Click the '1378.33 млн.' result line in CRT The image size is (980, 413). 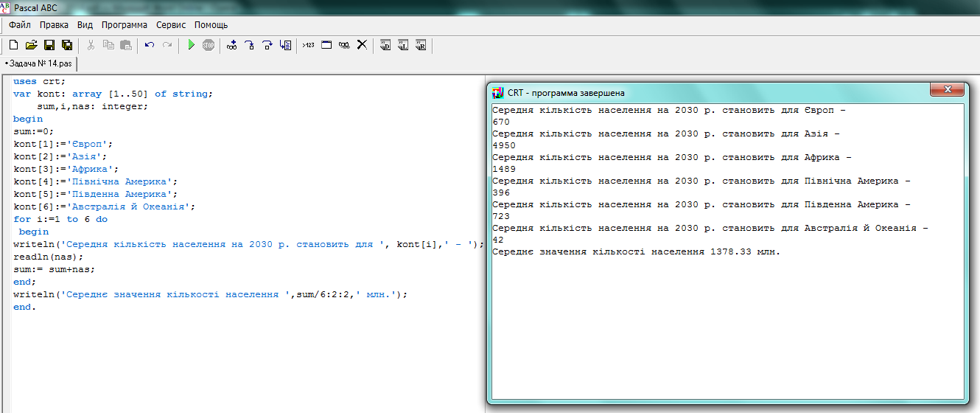(x=636, y=251)
